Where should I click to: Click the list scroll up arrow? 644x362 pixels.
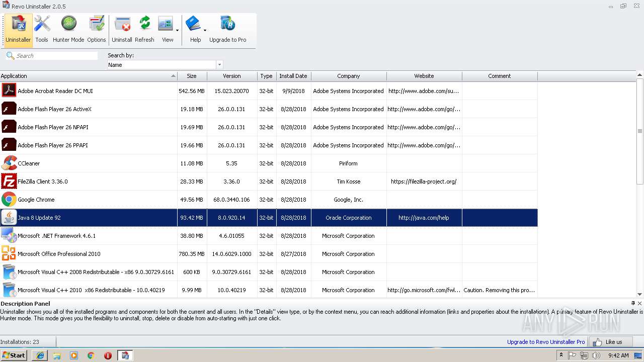click(640, 75)
